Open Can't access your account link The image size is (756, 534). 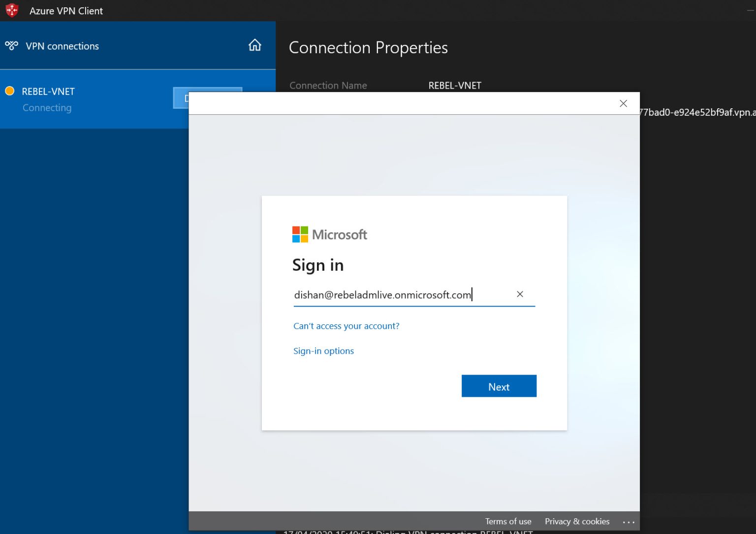(x=346, y=326)
